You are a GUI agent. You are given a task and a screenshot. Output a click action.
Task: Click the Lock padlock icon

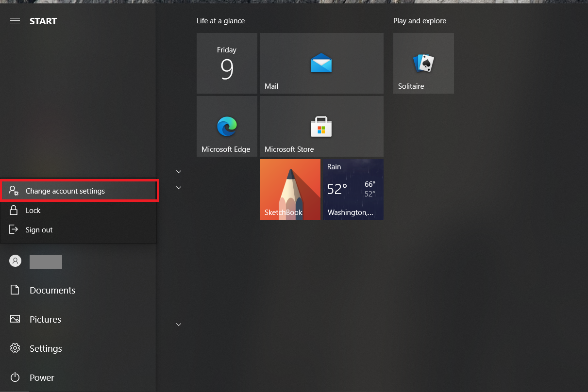15,210
